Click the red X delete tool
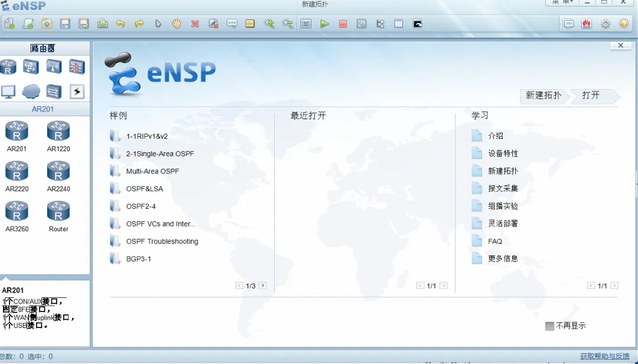Viewport: 638px width, 364px height. coord(195,24)
